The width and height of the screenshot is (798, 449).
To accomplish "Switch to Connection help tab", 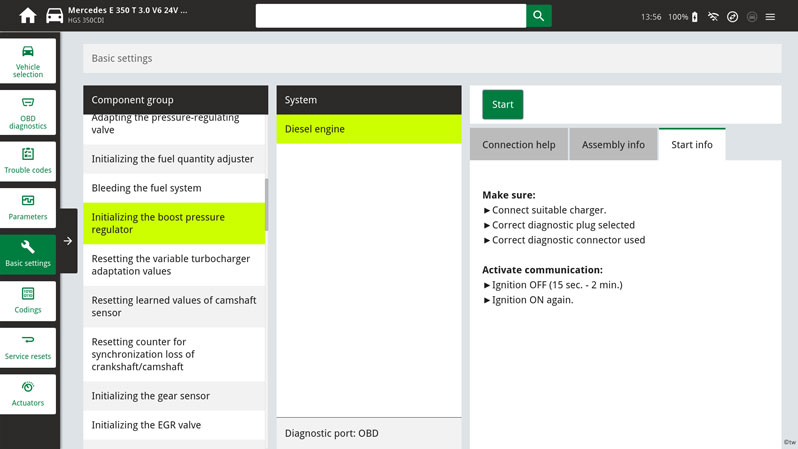I will [518, 145].
